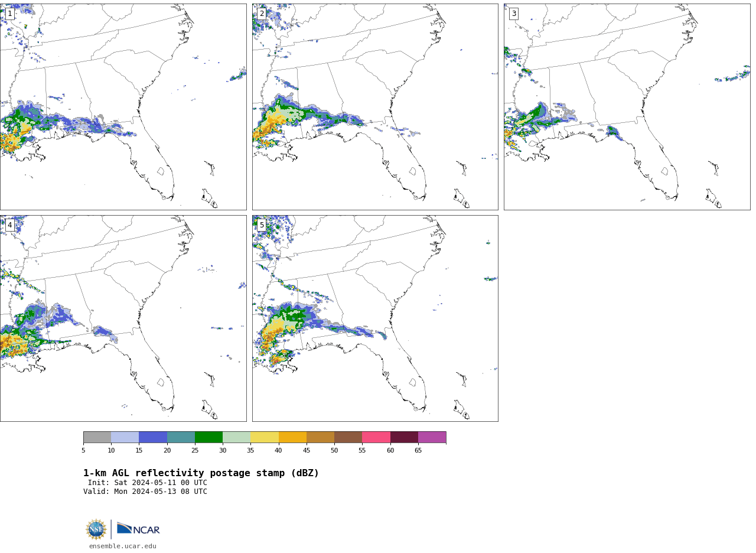This screenshot has height=553, width=756.
Task: Click the teal 20-25 dBZ swatch
Action: (181, 437)
